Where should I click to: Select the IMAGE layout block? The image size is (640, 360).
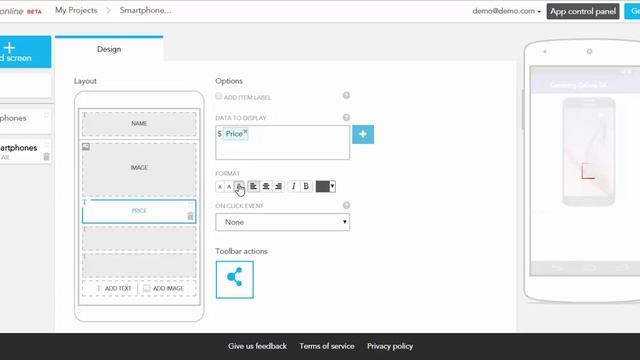pyautogui.click(x=139, y=169)
